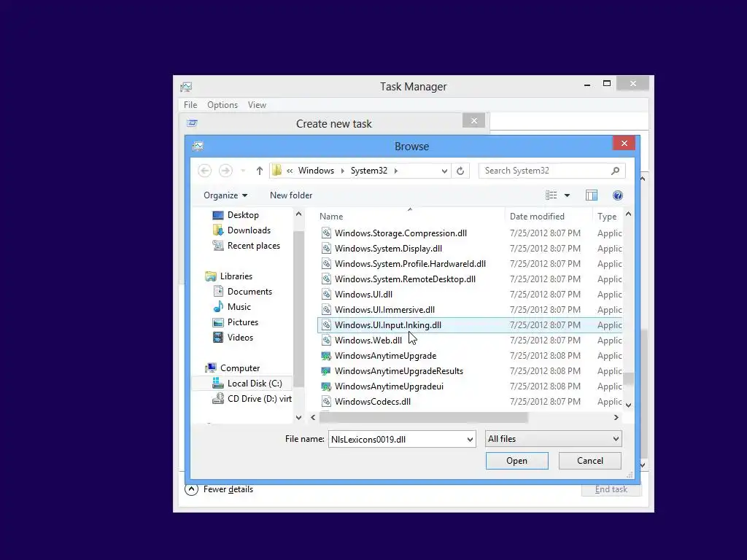Select Windows.System.Profile.HardwareId.dll file
This screenshot has width=747, height=560.
[x=469, y=264]
